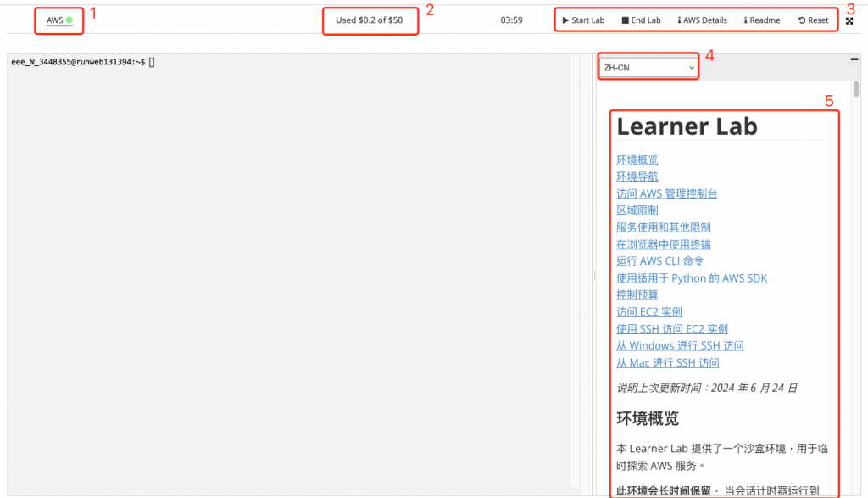
Task: Click the green AWS status dot
Action: click(x=70, y=20)
